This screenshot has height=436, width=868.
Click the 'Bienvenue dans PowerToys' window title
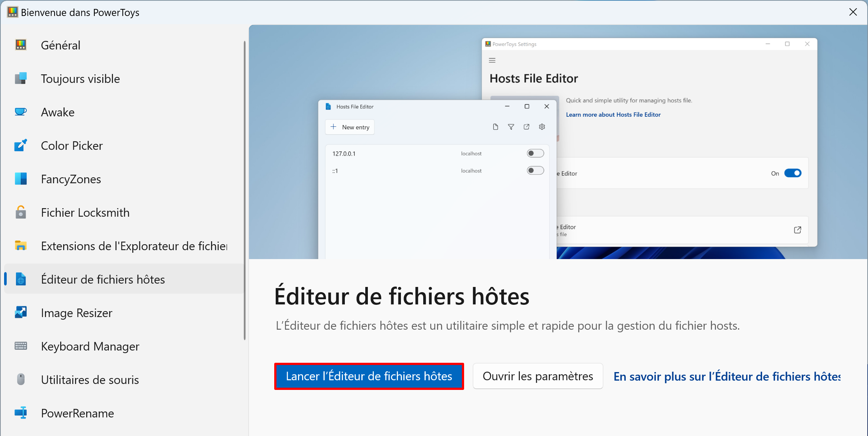click(80, 13)
